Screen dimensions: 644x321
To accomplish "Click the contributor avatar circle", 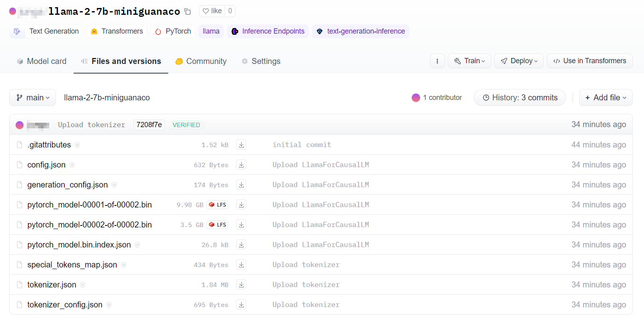I will tap(416, 98).
